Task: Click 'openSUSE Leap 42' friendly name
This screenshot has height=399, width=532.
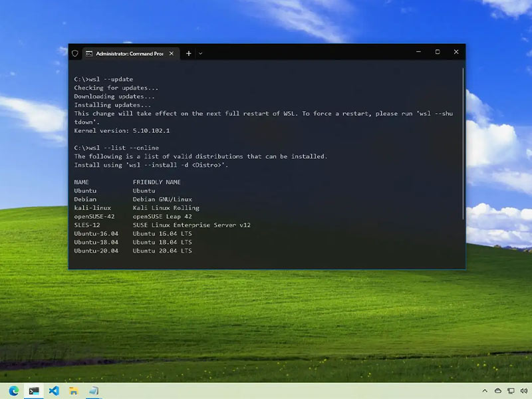Action: click(x=162, y=217)
